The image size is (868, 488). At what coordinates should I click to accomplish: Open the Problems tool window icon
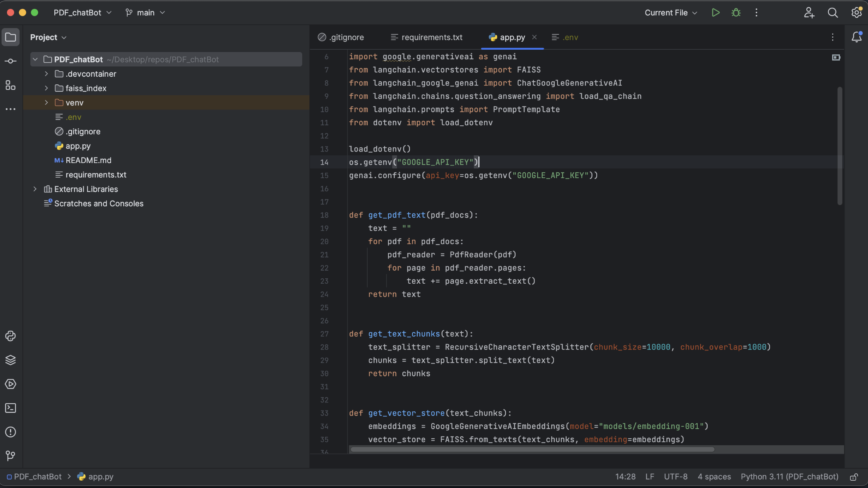tap(10, 432)
